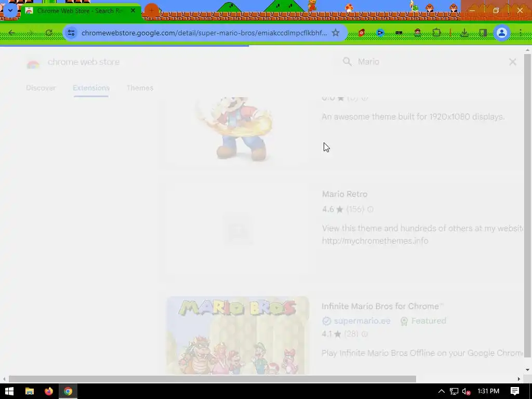532x399 pixels.
Task: Click the horizontal scrollbar thumb
Action: coord(212,379)
